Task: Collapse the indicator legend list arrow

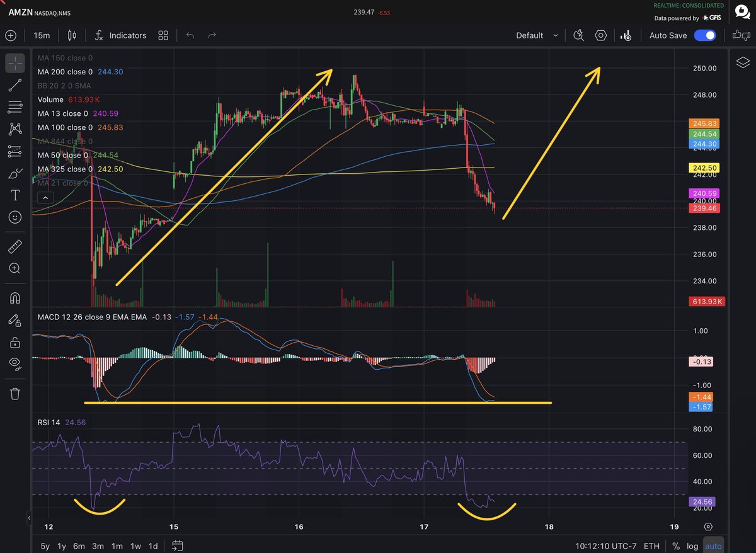Action: (x=44, y=197)
